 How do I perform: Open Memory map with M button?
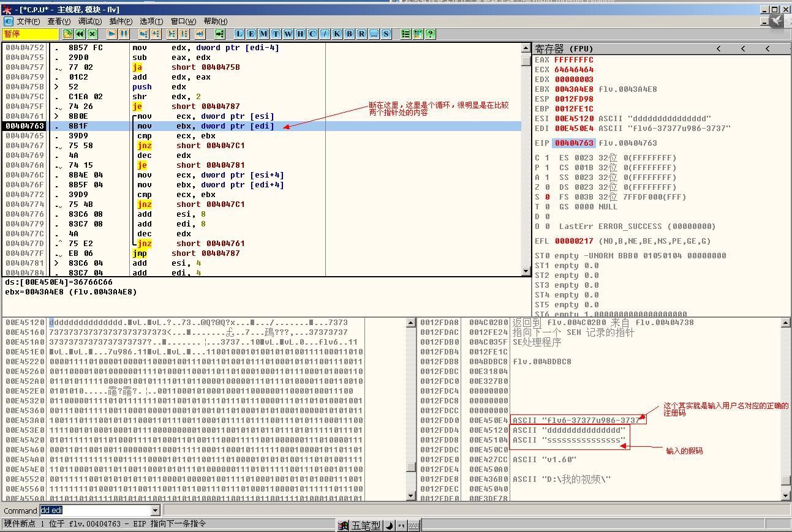[x=264, y=34]
